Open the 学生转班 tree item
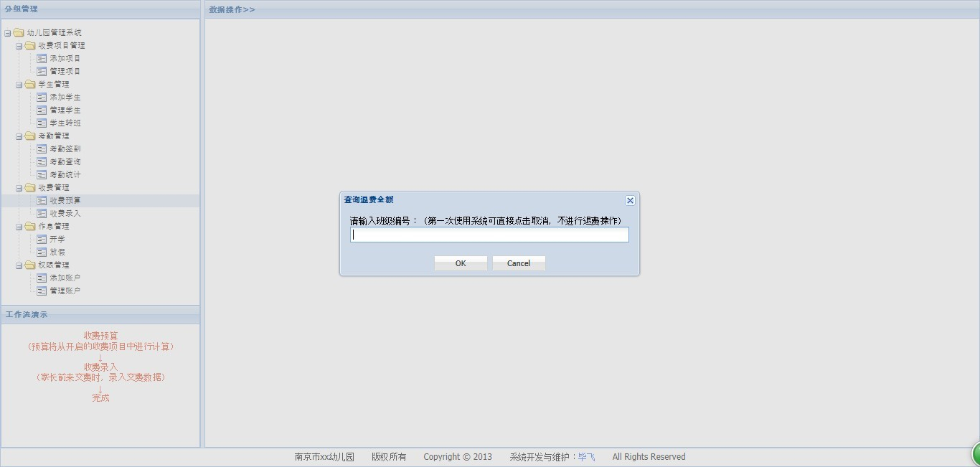This screenshot has height=467, width=980. [x=65, y=123]
